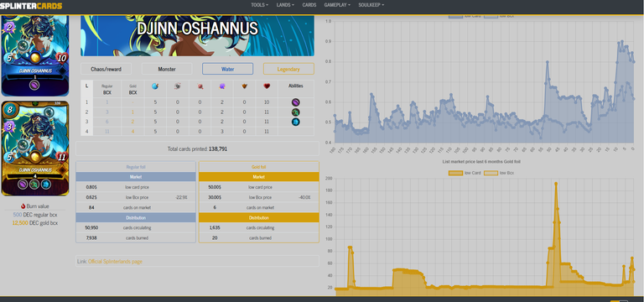Click the Water element button
This screenshot has width=644, height=302.
point(227,69)
